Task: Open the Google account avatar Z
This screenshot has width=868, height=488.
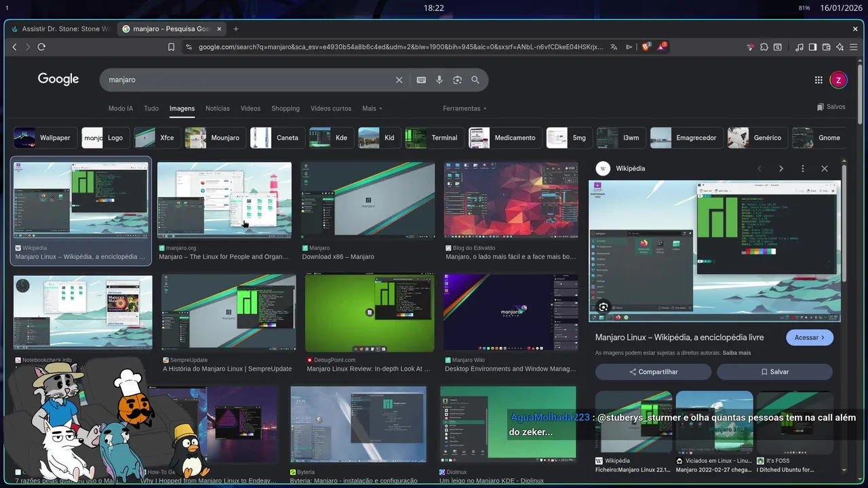Action: click(x=839, y=80)
